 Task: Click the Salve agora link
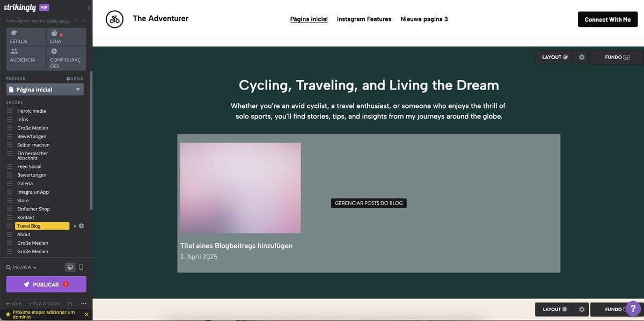(58, 21)
